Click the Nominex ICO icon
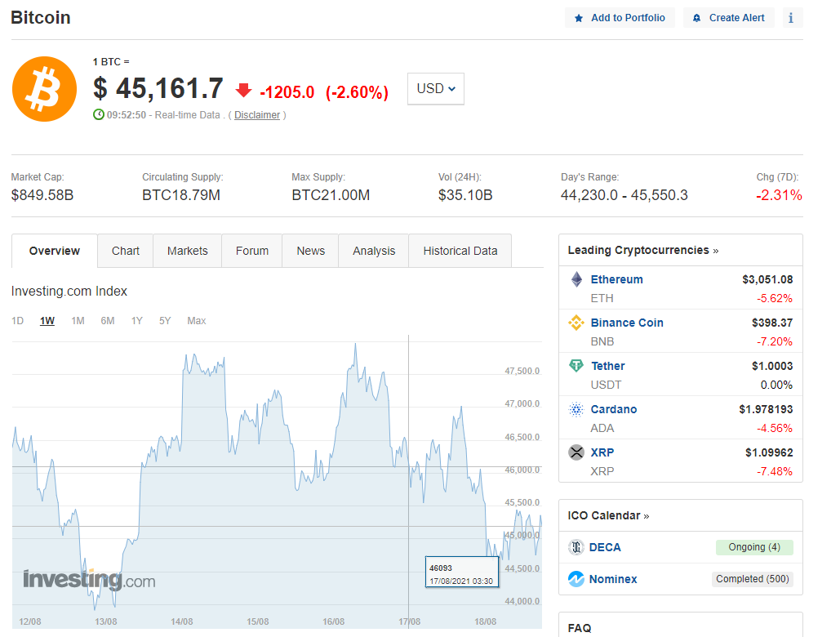The image size is (840, 637). [576, 579]
